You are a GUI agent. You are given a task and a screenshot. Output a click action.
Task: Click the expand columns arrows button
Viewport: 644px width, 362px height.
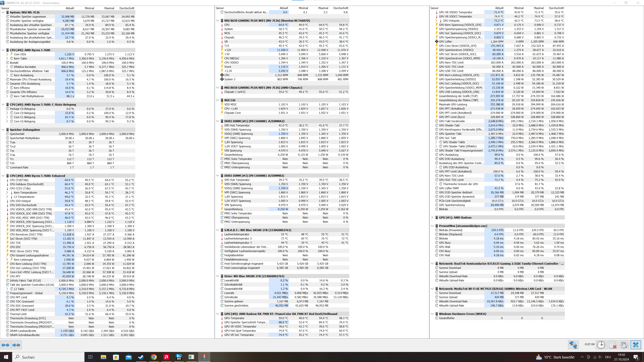tap(6, 345)
